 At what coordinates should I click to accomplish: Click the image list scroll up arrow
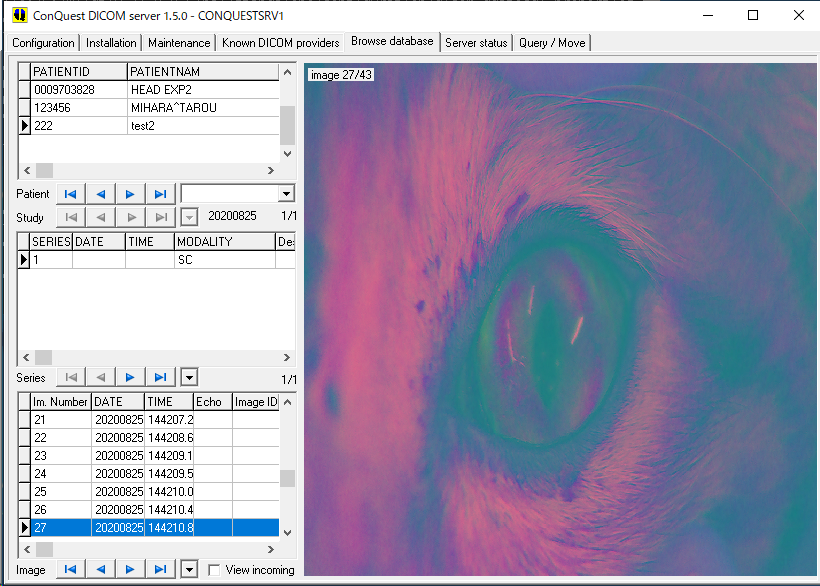[287, 402]
